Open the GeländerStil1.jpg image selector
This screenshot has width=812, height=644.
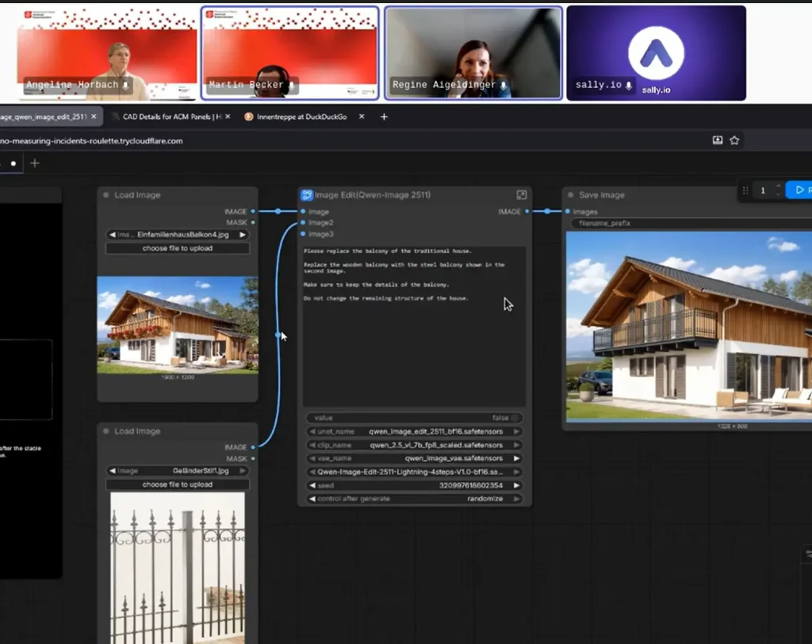178,471
